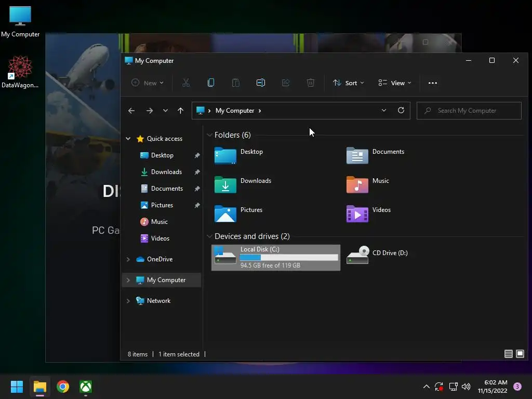The image size is (532, 399).
Task: Go up one level with up arrow
Action: (180, 111)
